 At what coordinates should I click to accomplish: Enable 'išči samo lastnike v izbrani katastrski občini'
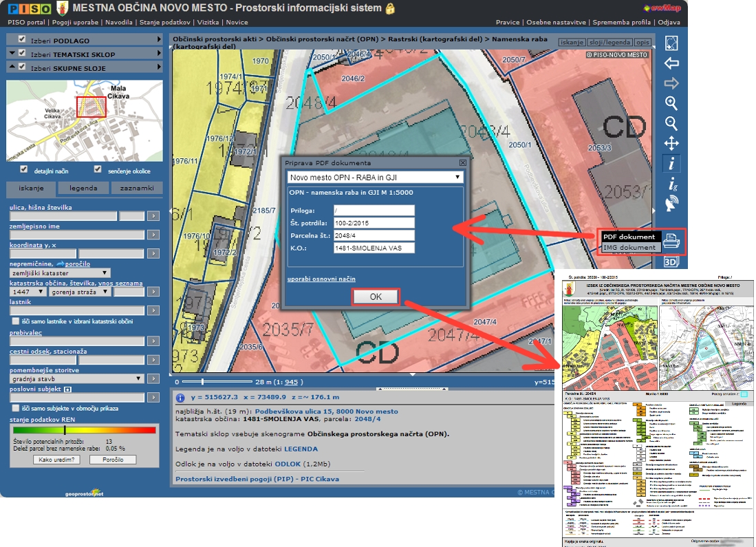click(15, 321)
